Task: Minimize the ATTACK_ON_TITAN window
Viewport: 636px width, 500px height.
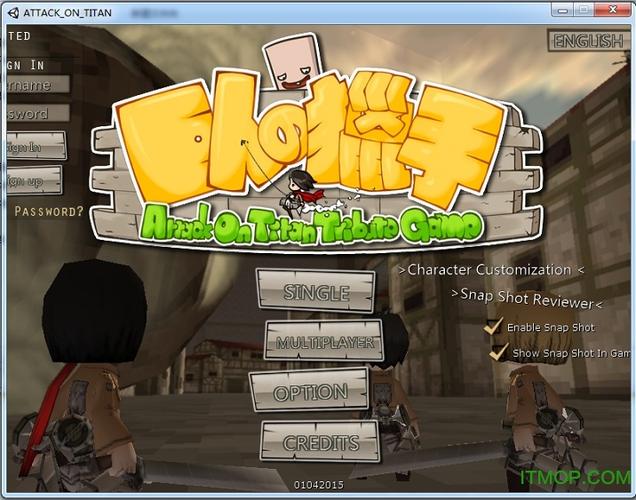Action: 562,11
